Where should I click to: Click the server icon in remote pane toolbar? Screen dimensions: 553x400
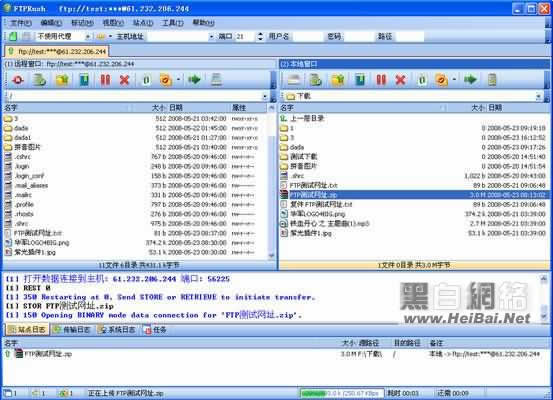(x=216, y=80)
